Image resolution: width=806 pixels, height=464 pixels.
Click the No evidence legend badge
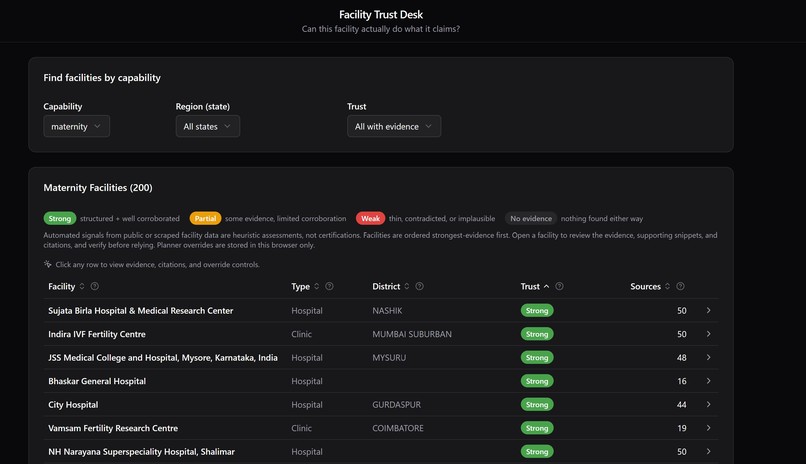click(x=530, y=218)
